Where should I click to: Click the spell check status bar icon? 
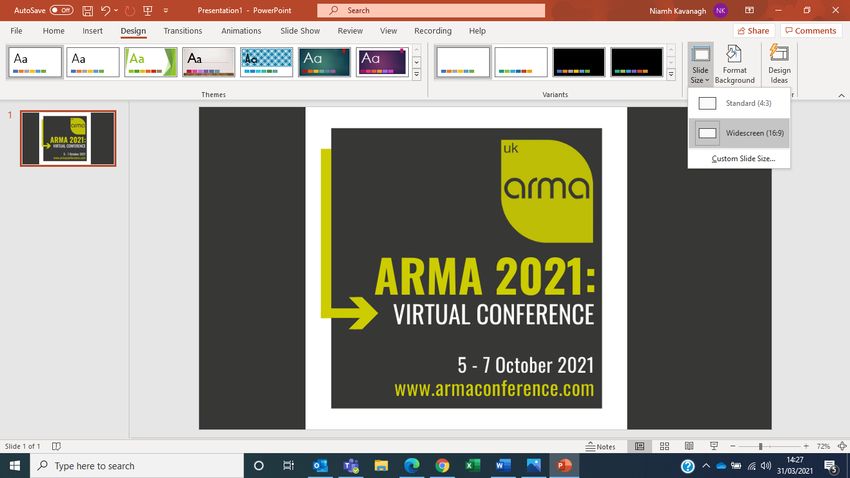[56, 446]
